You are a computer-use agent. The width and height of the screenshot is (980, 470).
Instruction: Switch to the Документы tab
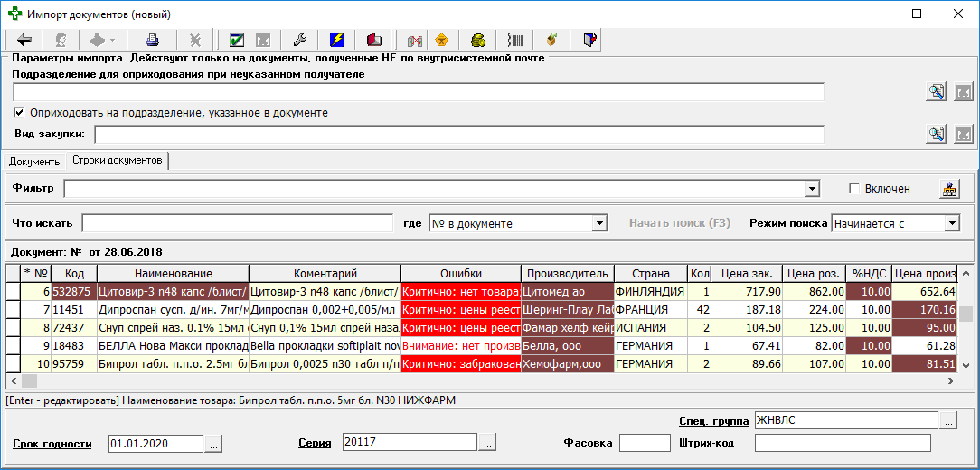[35, 161]
